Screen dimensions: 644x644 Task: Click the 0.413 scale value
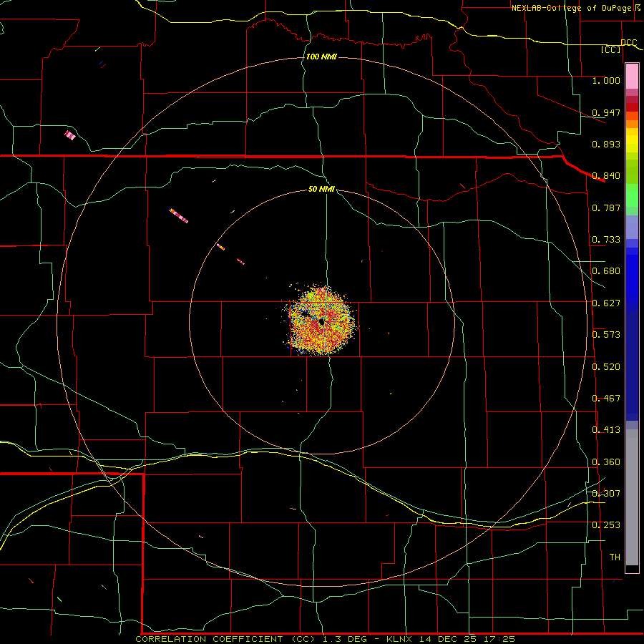click(606, 430)
